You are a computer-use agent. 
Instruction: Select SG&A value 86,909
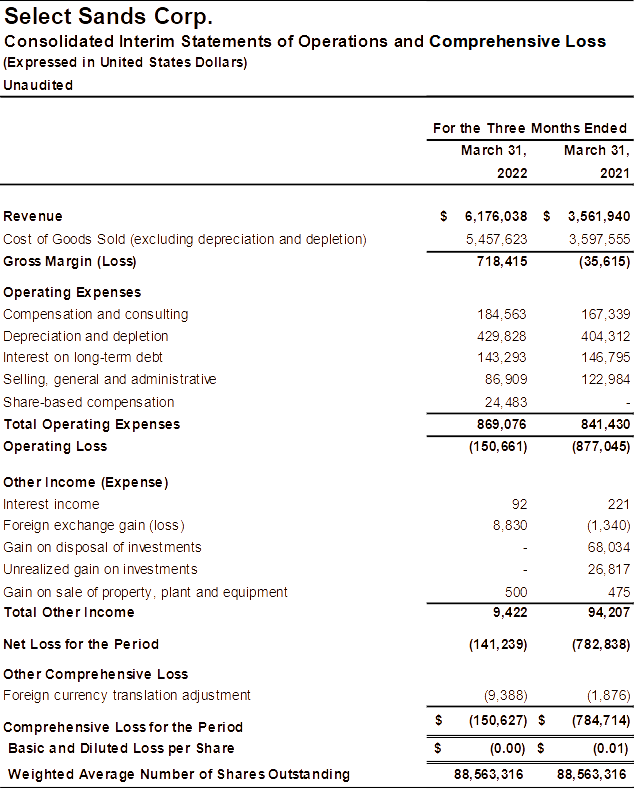tap(506, 379)
